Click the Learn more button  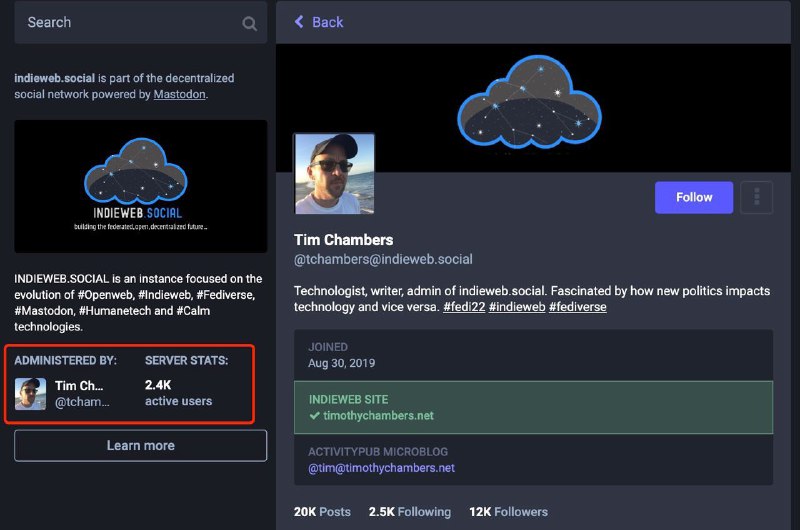[140, 445]
